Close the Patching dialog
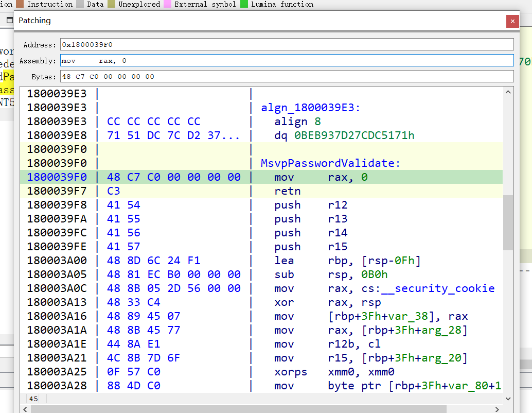Viewport: 532px width, 413px height. coord(512,21)
